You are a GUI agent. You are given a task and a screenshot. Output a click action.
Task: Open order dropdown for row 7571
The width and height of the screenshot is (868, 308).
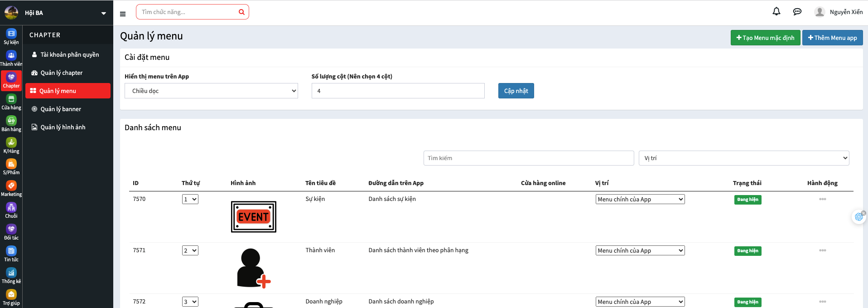(190, 250)
